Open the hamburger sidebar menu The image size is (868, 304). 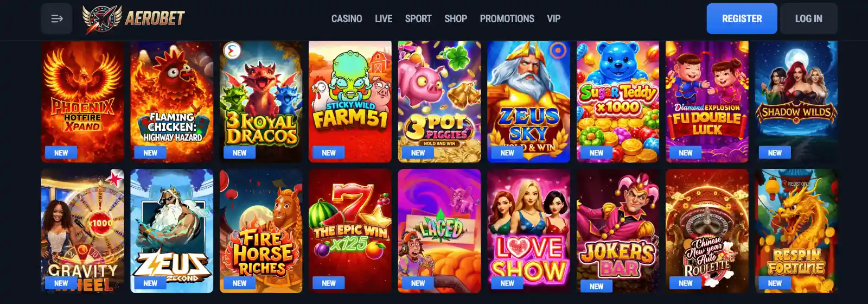56,18
